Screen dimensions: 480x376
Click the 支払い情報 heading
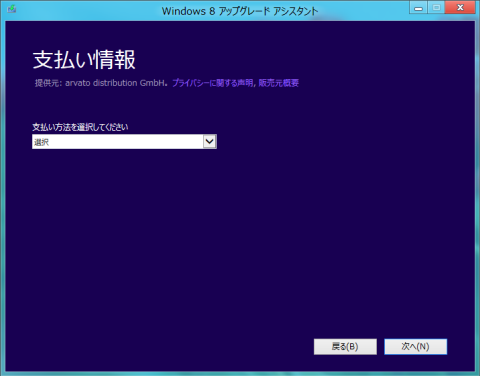pyautogui.click(x=84, y=60)
